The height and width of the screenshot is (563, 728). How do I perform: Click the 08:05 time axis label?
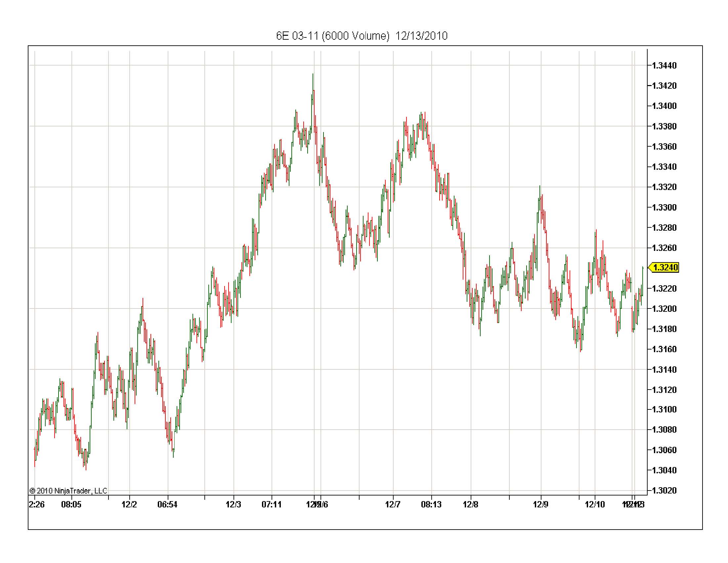point(71,504)
